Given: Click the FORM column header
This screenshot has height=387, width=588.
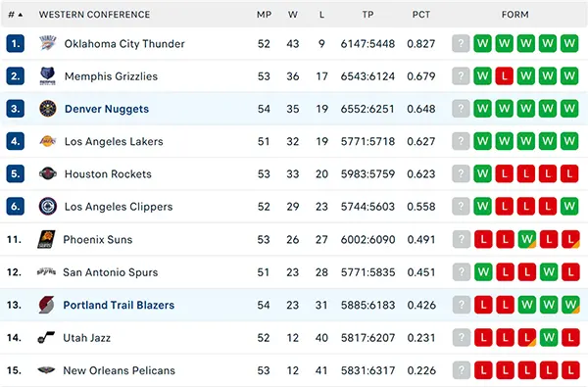Looking at the screenshot, I should pyautogui.click(x=515, y=15).
